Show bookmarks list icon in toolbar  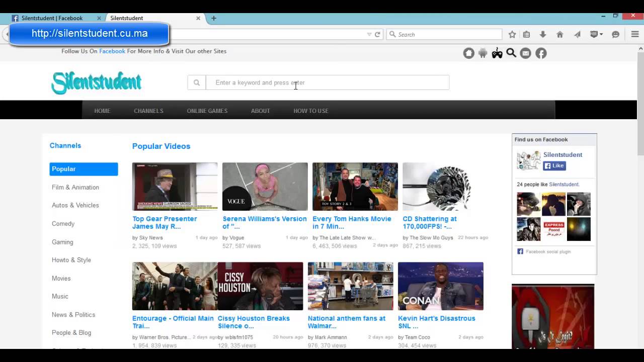526,35
